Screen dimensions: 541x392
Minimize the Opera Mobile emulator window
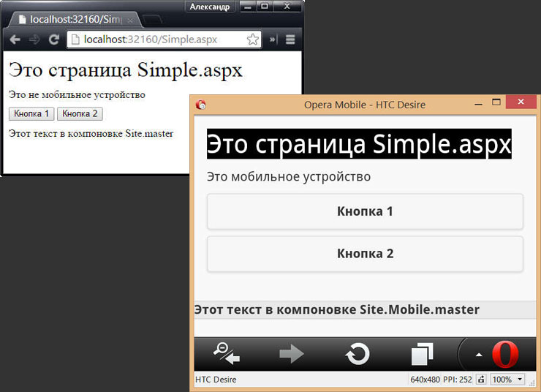[478, 104]
